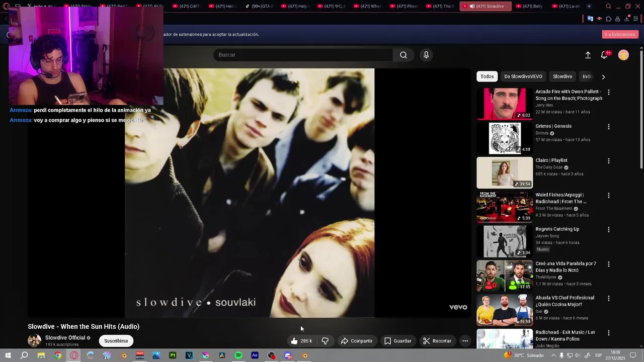Focus the Buscar search field
The width and height of the screenshot is (644, 362).
coord(303,55)
